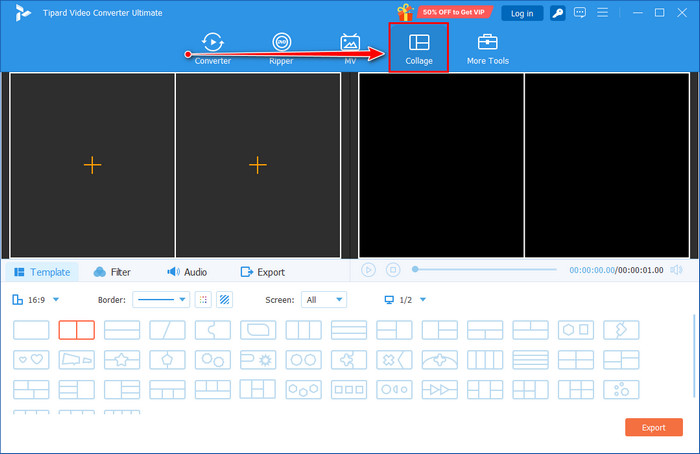The height and width of the screenshot is (454, 700).
Task: Toggle the dotted border pattern button
Action: 203,299
